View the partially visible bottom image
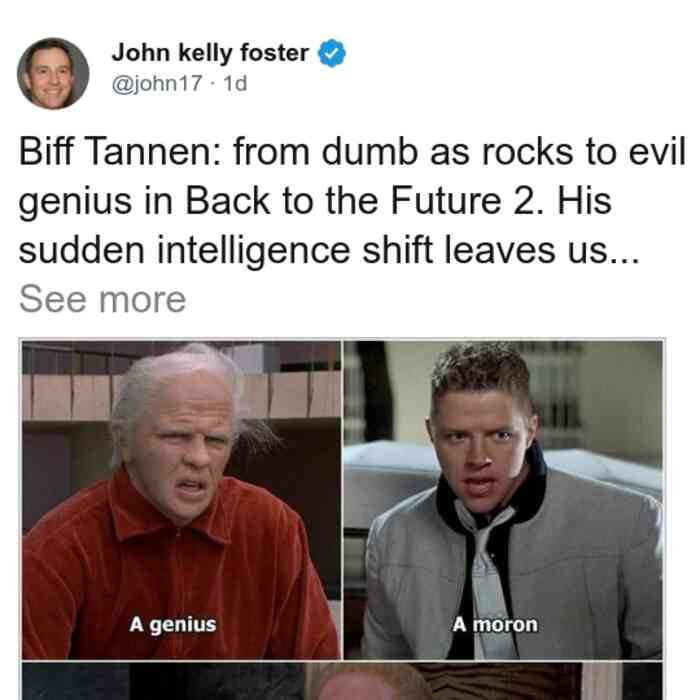700x700 pixels. click(x=342, y=681)
